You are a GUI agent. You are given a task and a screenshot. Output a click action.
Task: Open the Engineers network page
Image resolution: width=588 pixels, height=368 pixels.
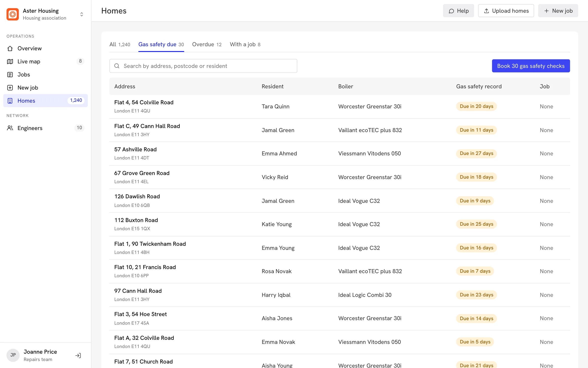click(46, 128)
